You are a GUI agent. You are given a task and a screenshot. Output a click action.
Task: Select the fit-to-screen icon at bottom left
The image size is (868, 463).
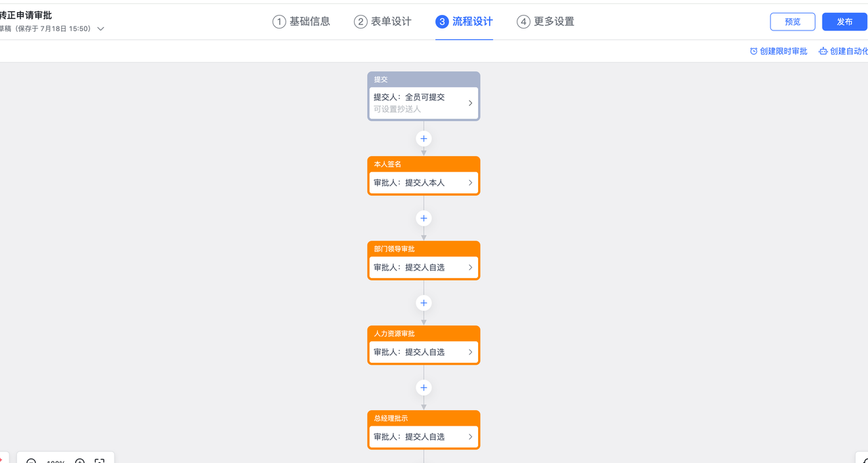point(99,461)
